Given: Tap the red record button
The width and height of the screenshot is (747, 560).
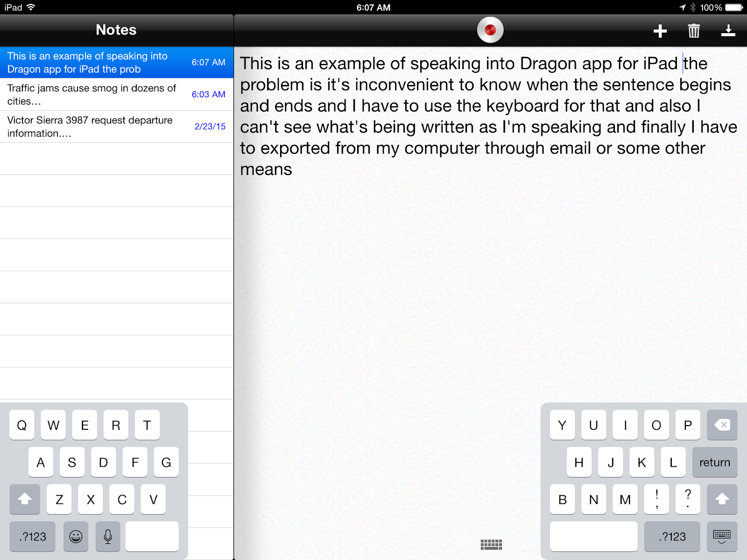Looking at the screenshot, I should click(x=490, y=30).
